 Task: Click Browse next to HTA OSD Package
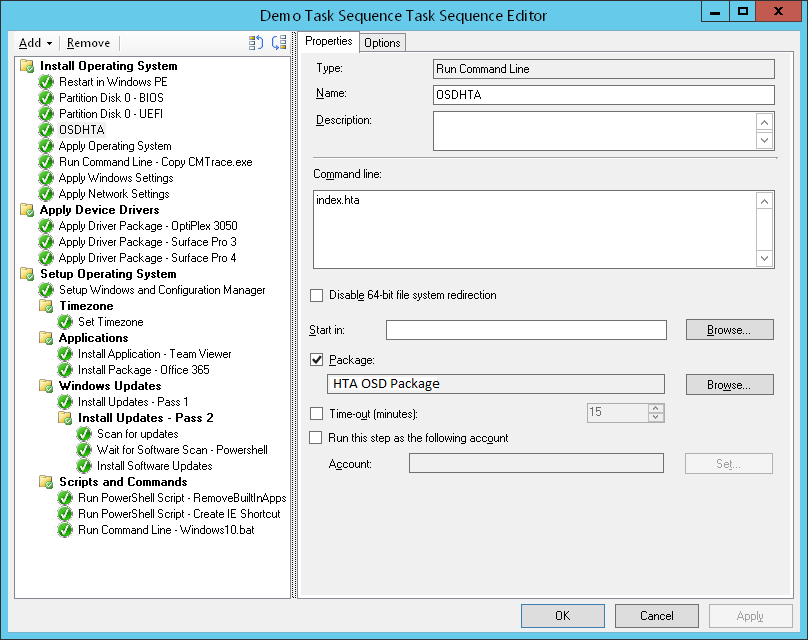coord(730,384)
